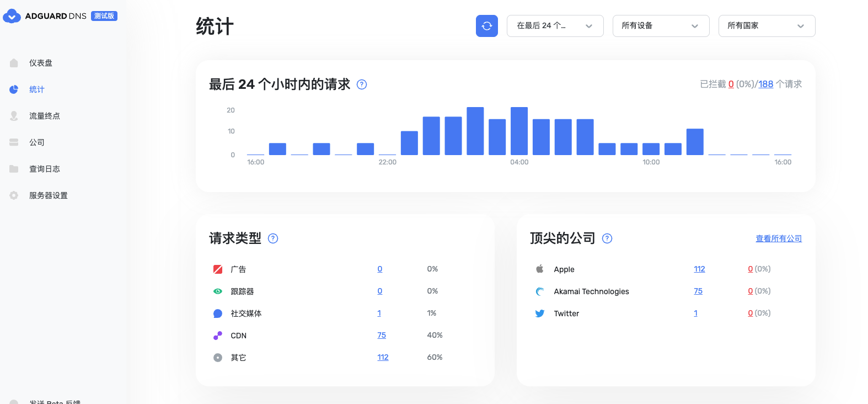Viewport: 868px width, 404px height.
Task: Open 服务器设置 in the sidebar
Action: 49,195
